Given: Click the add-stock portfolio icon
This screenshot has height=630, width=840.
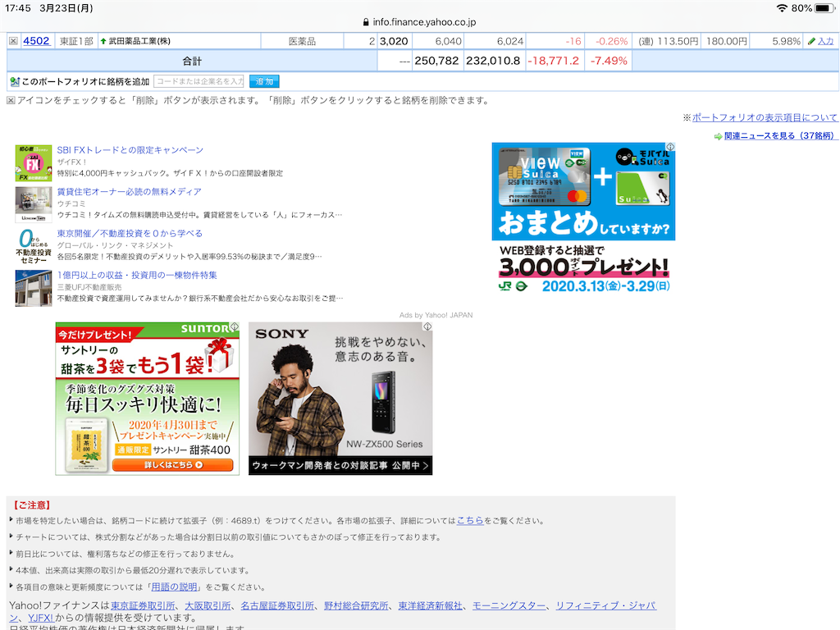Looking at the screenshot, I should (x=15, y=81).
